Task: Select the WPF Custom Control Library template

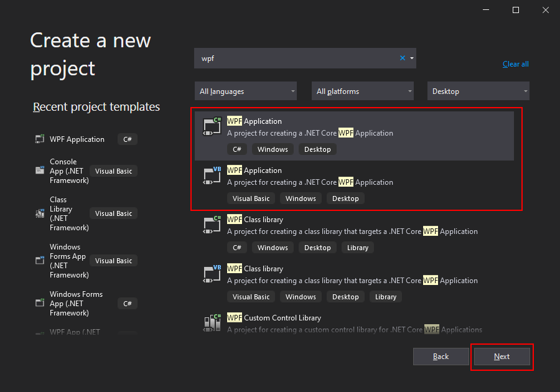Action: pyautogui.click(x=354, y=323)
